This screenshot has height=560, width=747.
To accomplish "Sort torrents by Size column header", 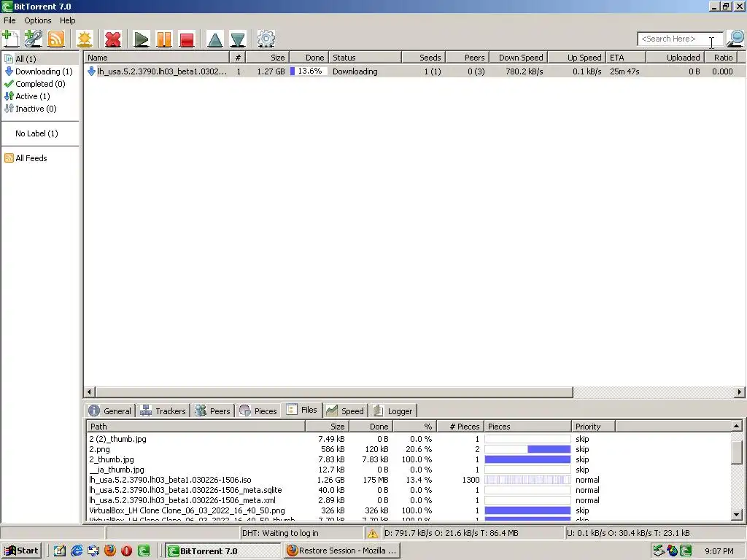I will click(x=267, y=58).
